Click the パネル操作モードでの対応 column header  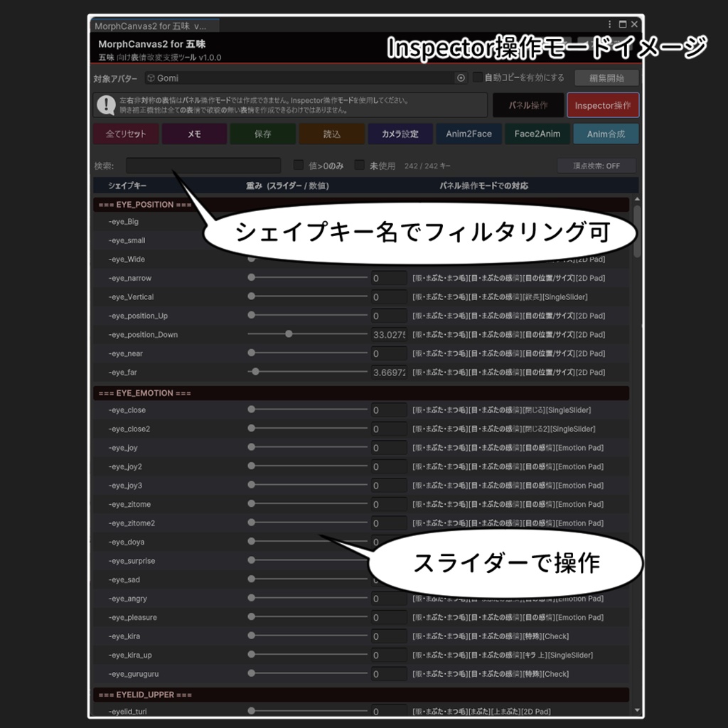483,186
